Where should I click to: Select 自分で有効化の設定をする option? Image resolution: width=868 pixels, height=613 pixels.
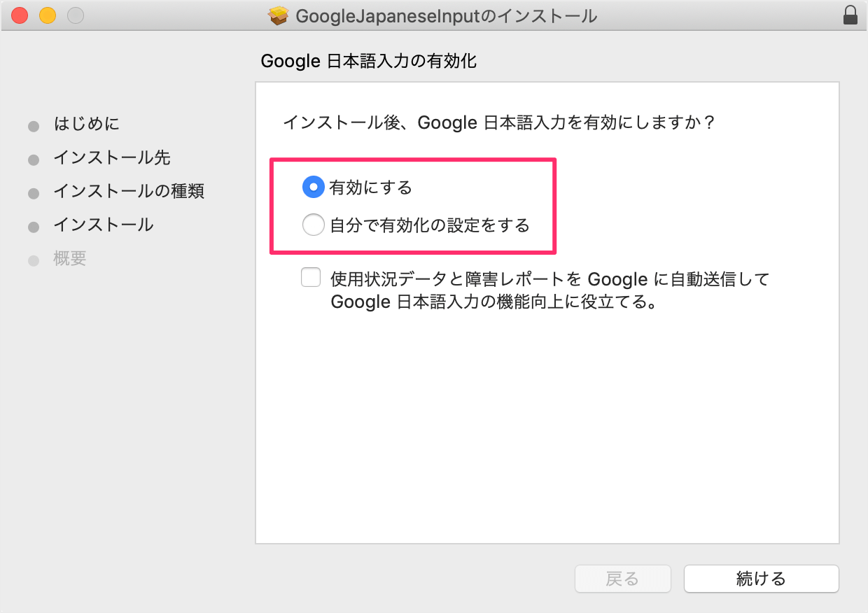point(313,225)
